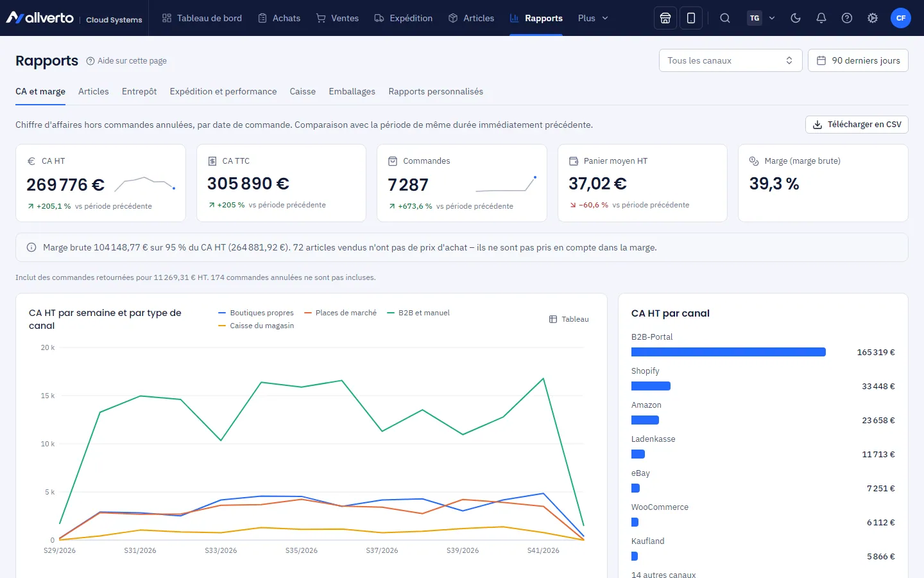Switch to the Articles report tab
Image resolution: width=924 pixels, height=578 pixels.
pos(94,91)
